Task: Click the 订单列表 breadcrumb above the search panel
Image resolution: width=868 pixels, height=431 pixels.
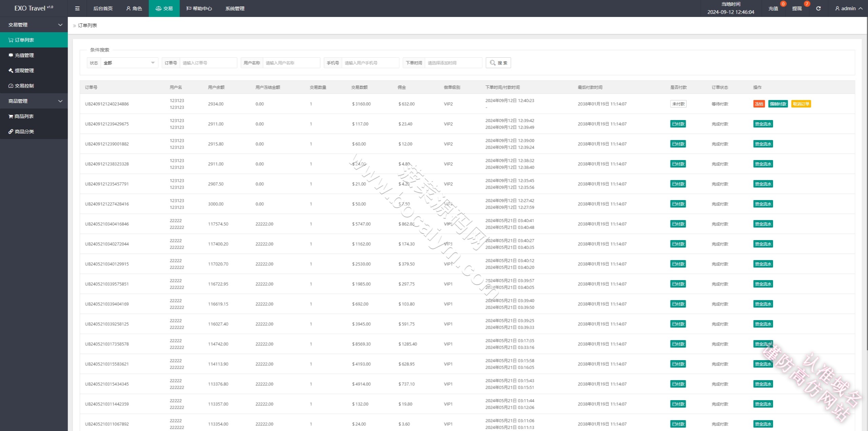Action: 87,25
